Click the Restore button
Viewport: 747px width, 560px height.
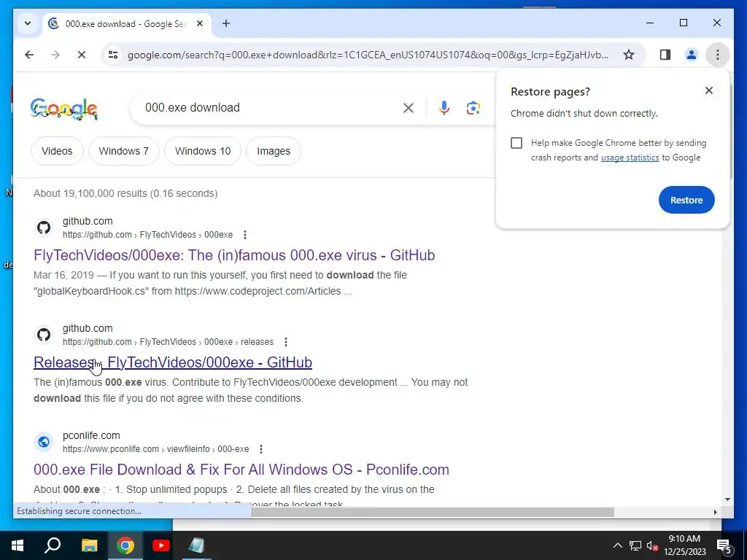click(x=686, y=200)
